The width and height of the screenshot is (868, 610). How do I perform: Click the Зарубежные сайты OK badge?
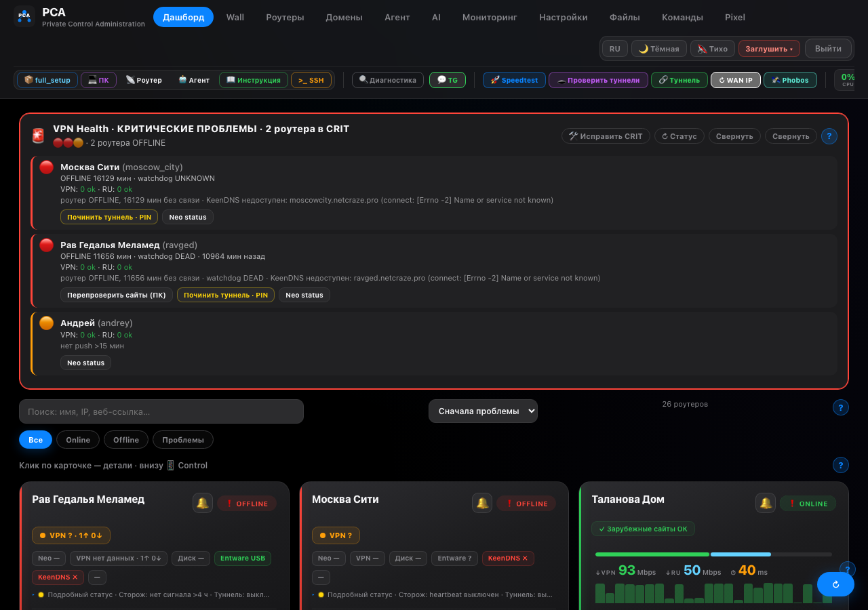[643, 529]
